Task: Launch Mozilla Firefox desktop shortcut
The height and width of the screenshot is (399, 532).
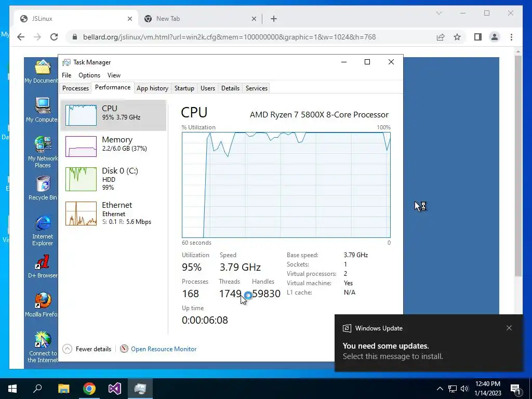Action: tap(43, 304)
